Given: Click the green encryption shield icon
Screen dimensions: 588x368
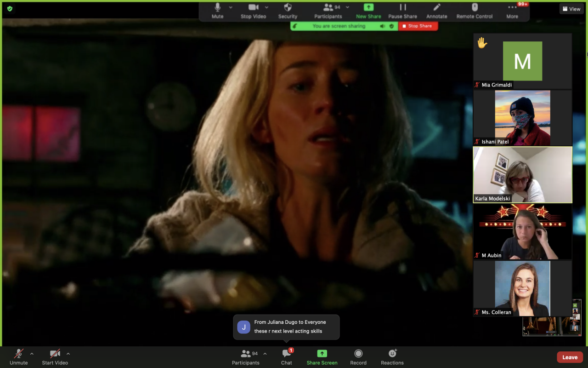Looking at the screenshot, I should coord(10,9).
